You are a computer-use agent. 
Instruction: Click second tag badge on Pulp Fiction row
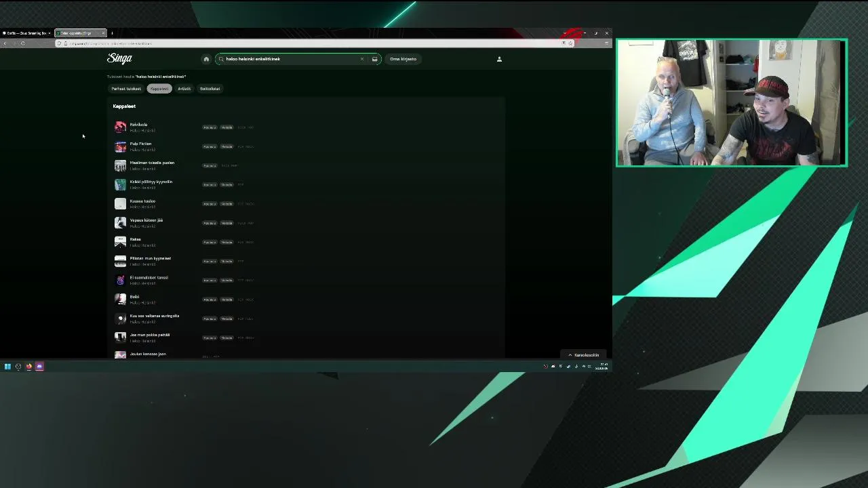(226, 146)
